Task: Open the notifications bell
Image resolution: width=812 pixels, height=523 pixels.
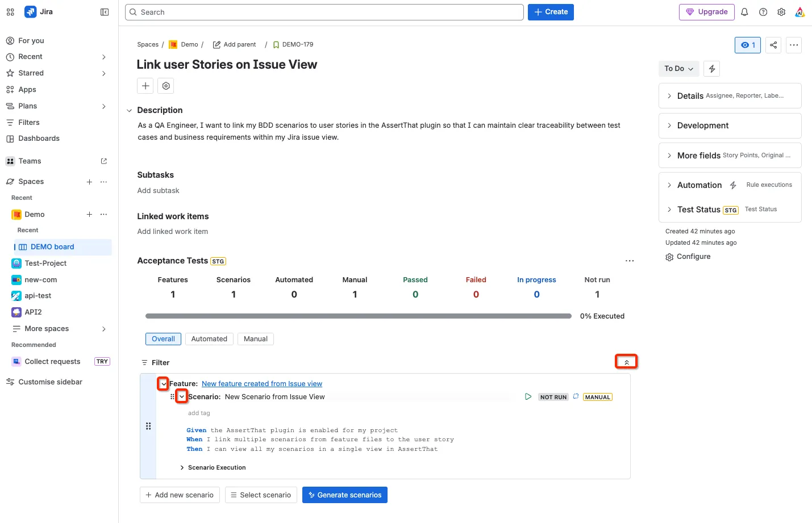Action: click(x=744, y=12)
